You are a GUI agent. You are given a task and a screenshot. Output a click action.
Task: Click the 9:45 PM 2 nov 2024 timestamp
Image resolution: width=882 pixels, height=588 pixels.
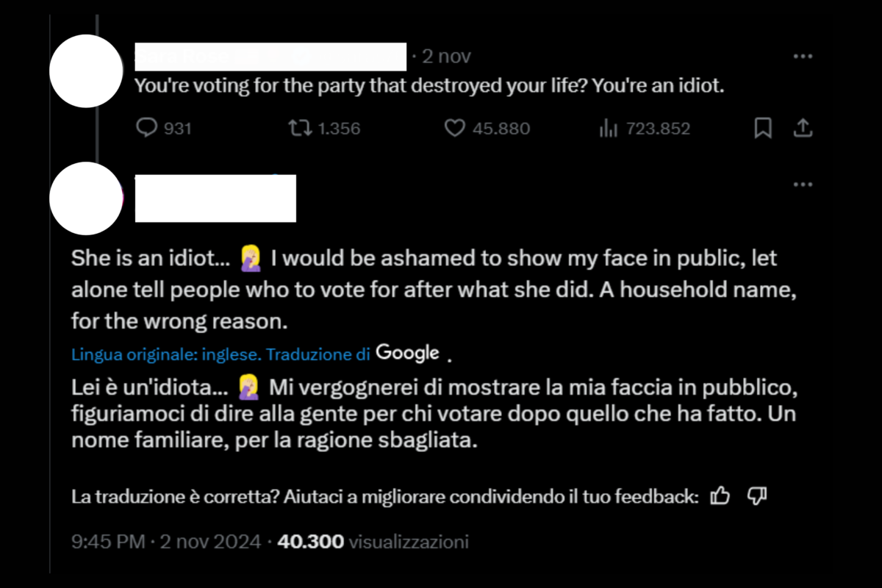166,542
